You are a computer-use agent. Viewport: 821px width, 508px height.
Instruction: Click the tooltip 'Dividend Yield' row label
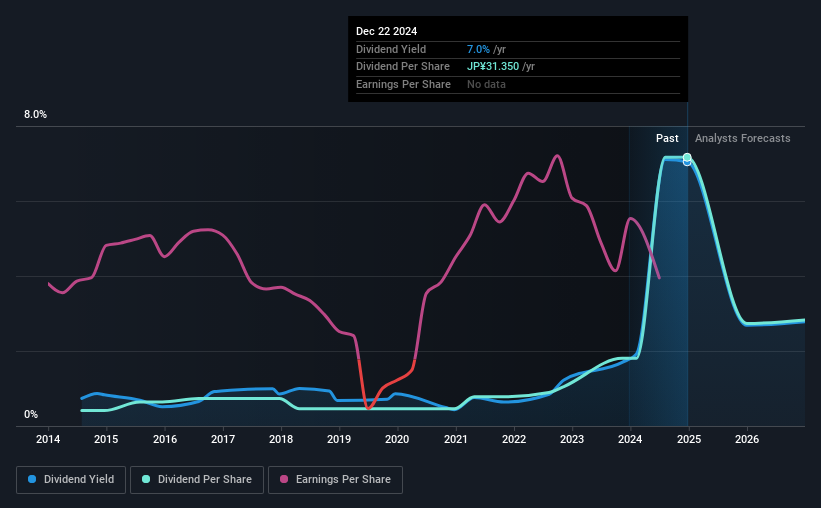click(x=391, y=49)
